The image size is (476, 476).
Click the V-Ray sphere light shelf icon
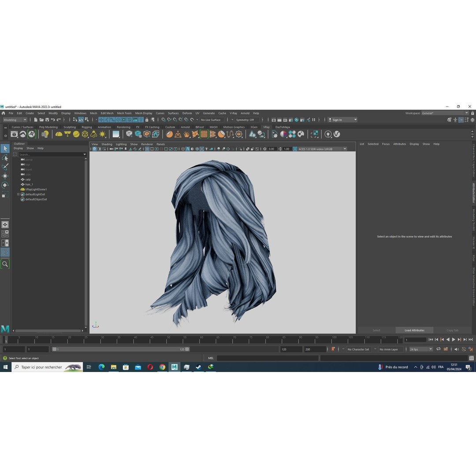tap(76, 134)
